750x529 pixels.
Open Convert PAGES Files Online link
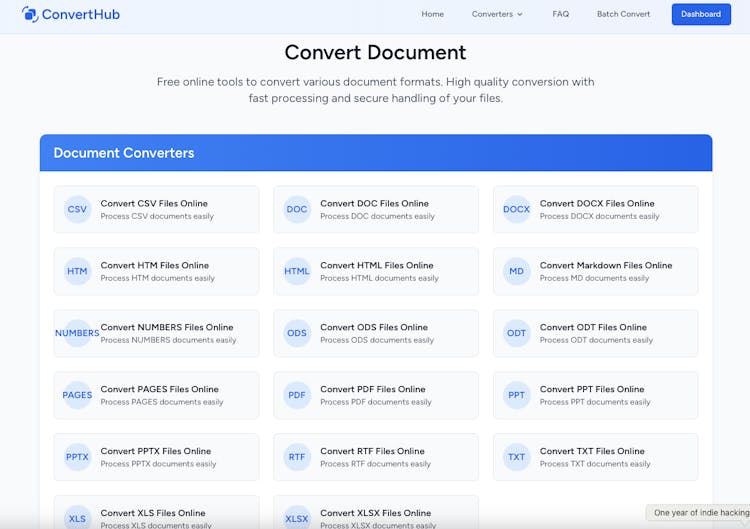(x=159, y=389)
